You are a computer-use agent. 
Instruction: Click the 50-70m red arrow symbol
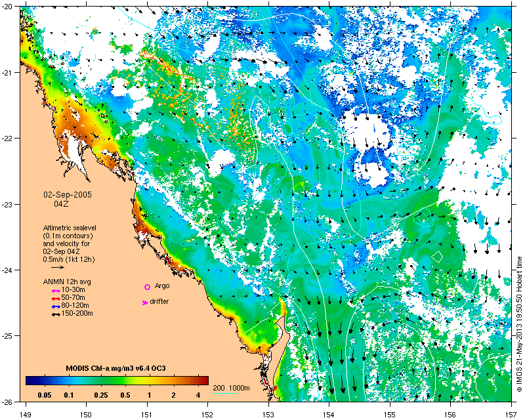(56, 299)
